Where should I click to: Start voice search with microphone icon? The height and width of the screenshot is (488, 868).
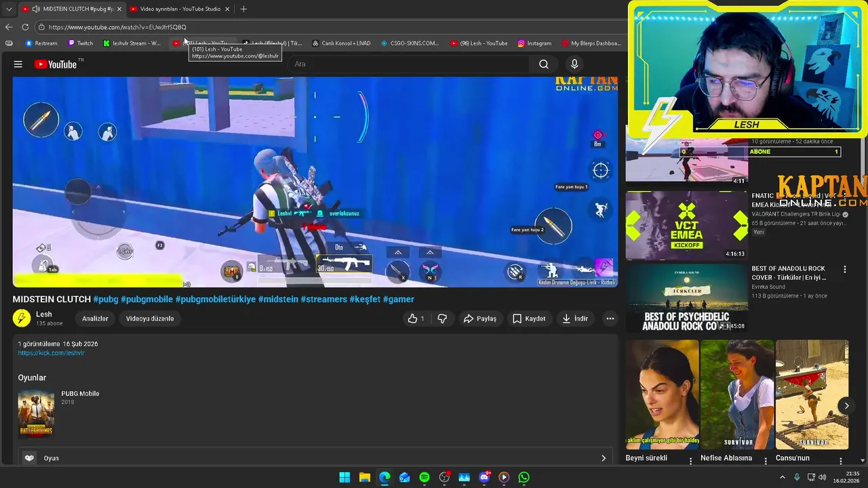pos(574,64)
